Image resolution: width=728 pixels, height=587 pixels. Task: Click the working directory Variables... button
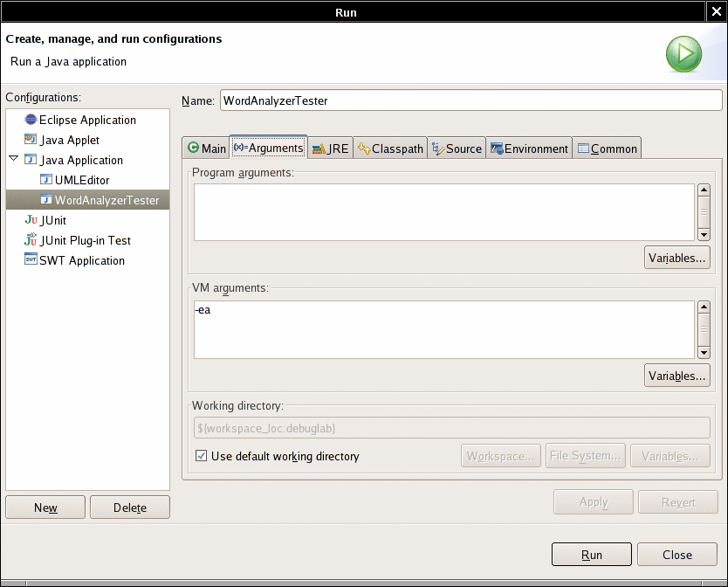(x=670, y=455)
